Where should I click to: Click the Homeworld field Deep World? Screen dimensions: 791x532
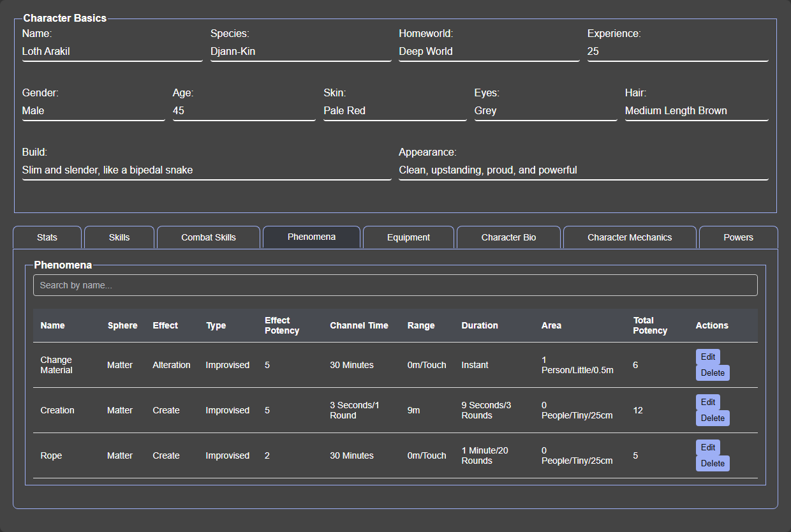(x=489, y=52)
